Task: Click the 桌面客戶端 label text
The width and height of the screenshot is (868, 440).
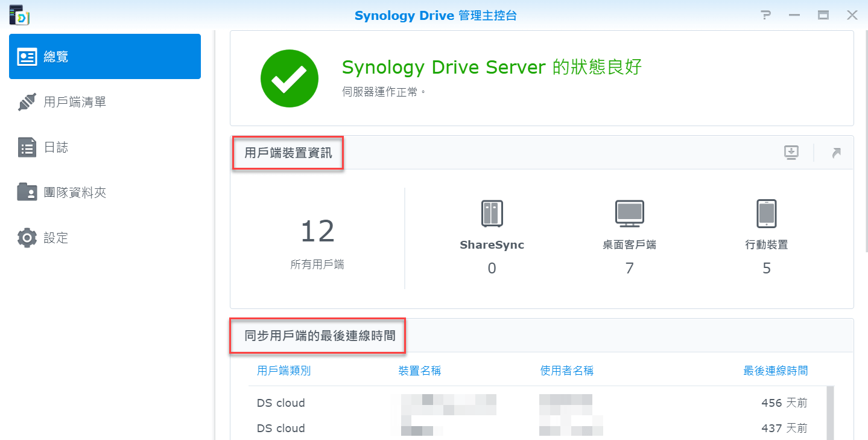Action: click(x=630, y=245)
